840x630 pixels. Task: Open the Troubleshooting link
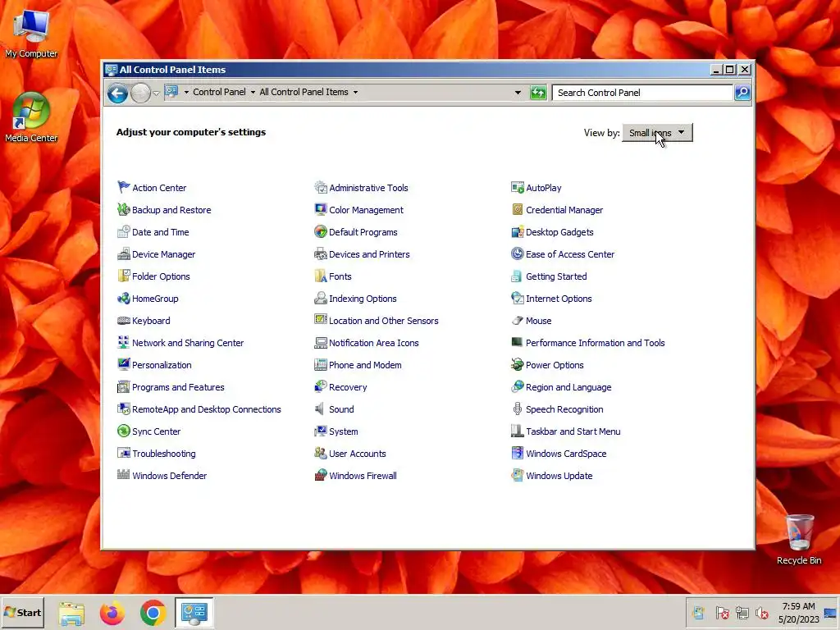pos(164,453)
